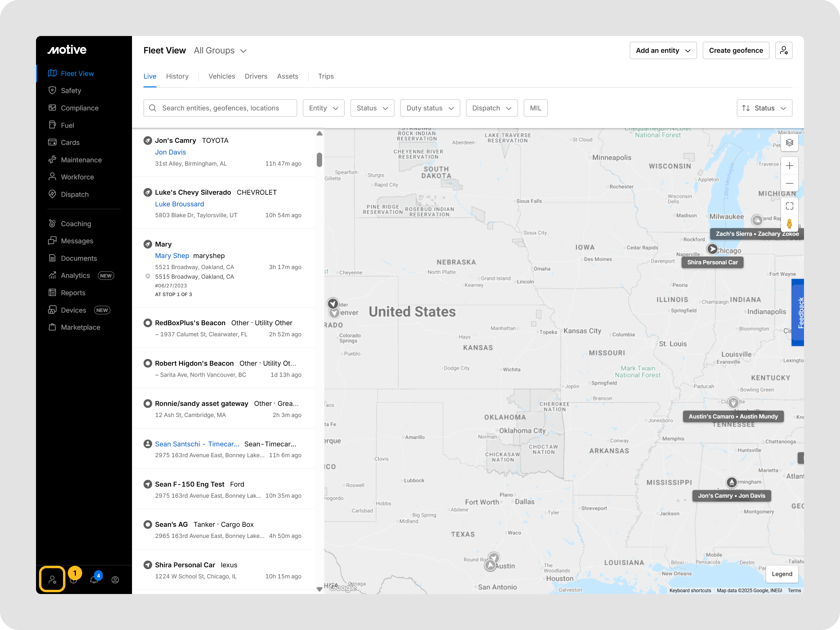Screen dimensions: 840x630
Task: Enter fullscreen map view
Action: coord(789,206)
